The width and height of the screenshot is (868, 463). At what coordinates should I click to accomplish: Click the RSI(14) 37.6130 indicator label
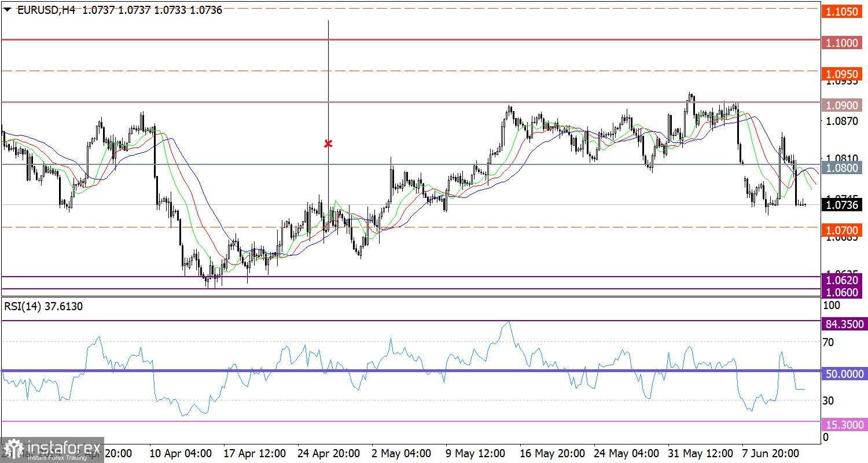pyautogui.click(x=43, y=306)
